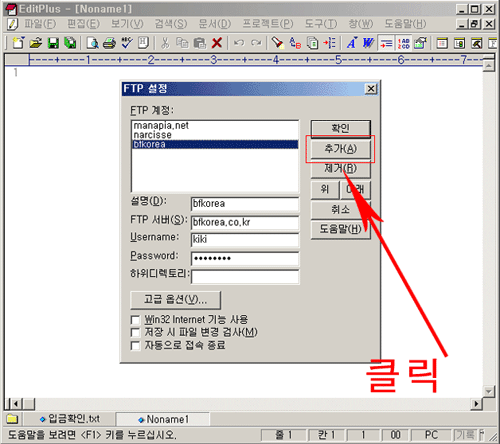Viewport: 500px width, 444px height.
Task: Click the 제거(R) remove button
Action: pos(341,169)
